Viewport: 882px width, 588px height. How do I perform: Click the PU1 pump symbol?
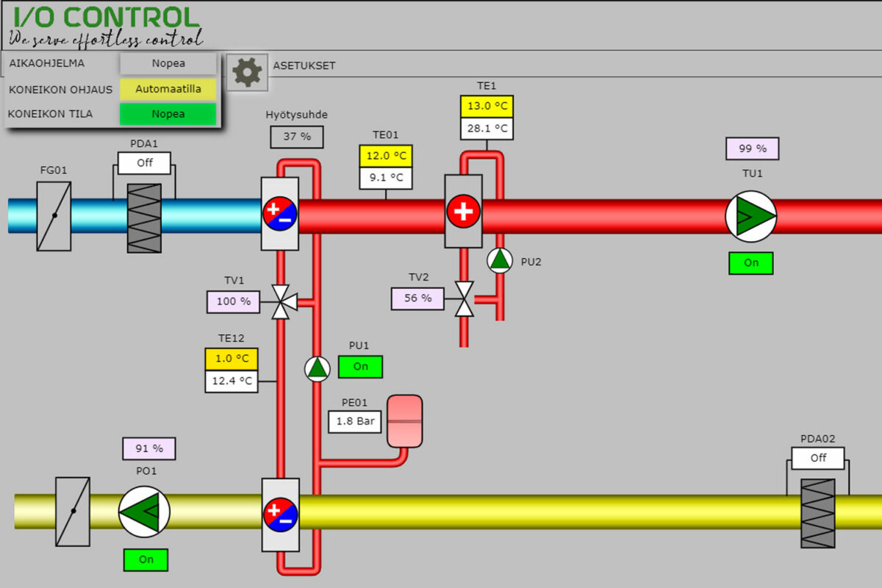tap(318, 368)
